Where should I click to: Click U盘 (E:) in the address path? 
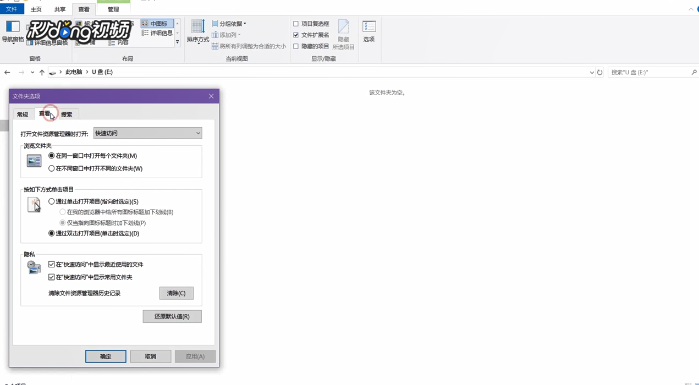pos(102,72)
